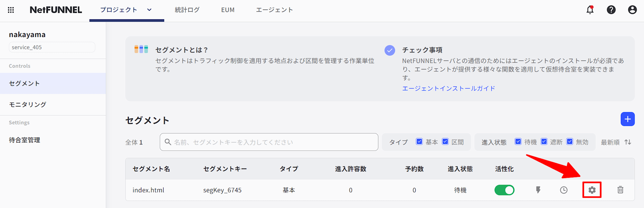The height and width of the screenshot is (208, 644).
Task: Click the help question mark icon
Action: pos(611,10)
